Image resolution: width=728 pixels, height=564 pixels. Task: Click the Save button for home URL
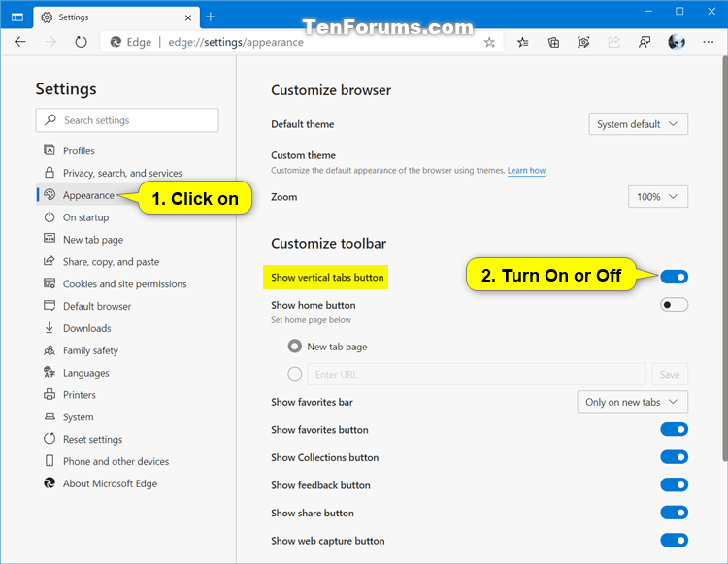670,374
